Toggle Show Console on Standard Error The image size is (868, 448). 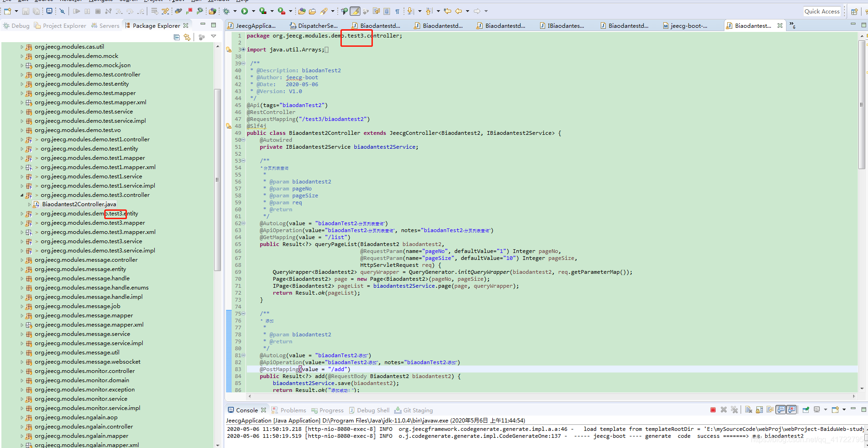pos(792,410)
